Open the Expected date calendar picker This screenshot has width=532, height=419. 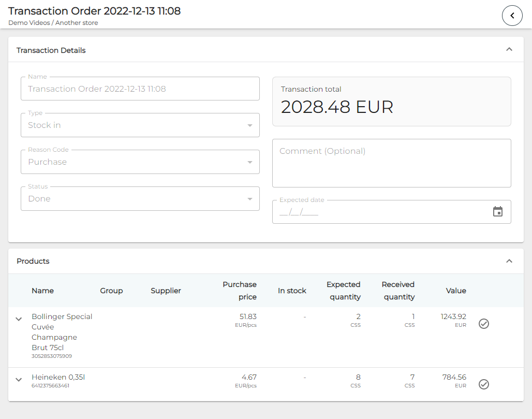tap(497, 212)
